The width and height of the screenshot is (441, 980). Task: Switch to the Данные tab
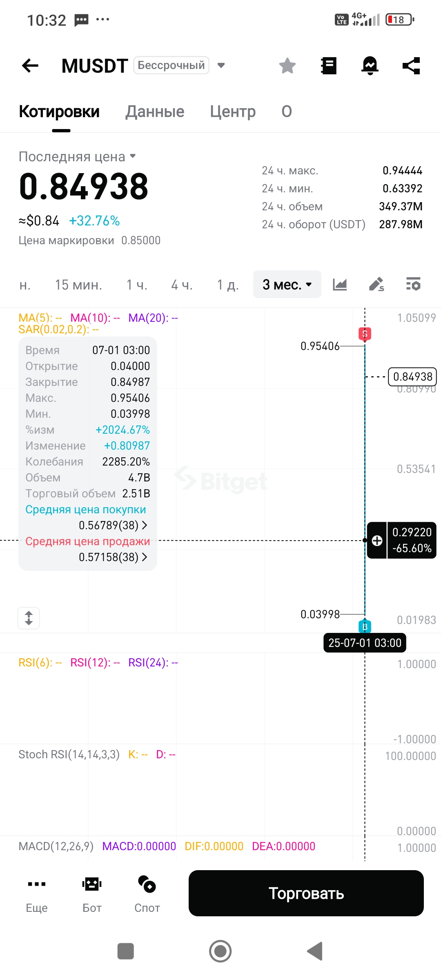[155, 111]
